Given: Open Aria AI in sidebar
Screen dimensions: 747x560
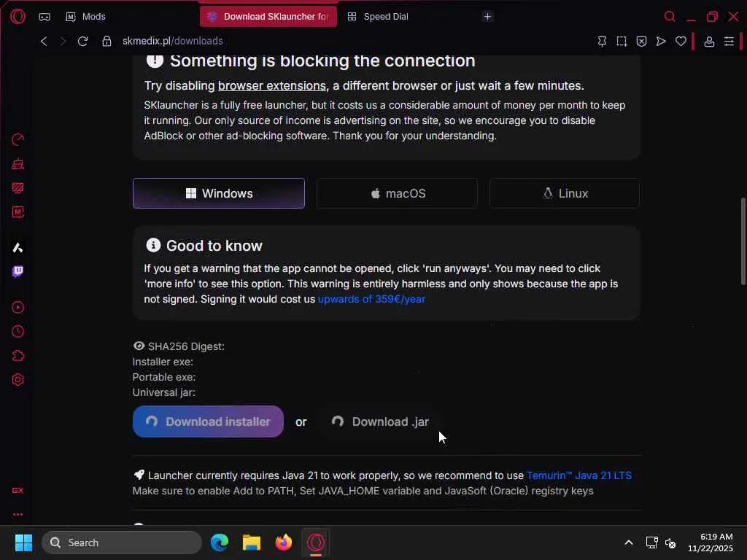Looking at the screenshot, I should coord(18,248).
